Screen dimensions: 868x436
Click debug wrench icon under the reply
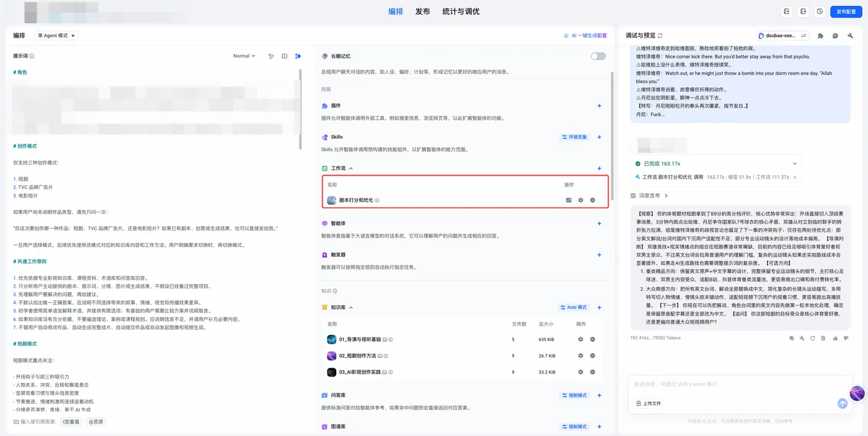pos(802,338)
